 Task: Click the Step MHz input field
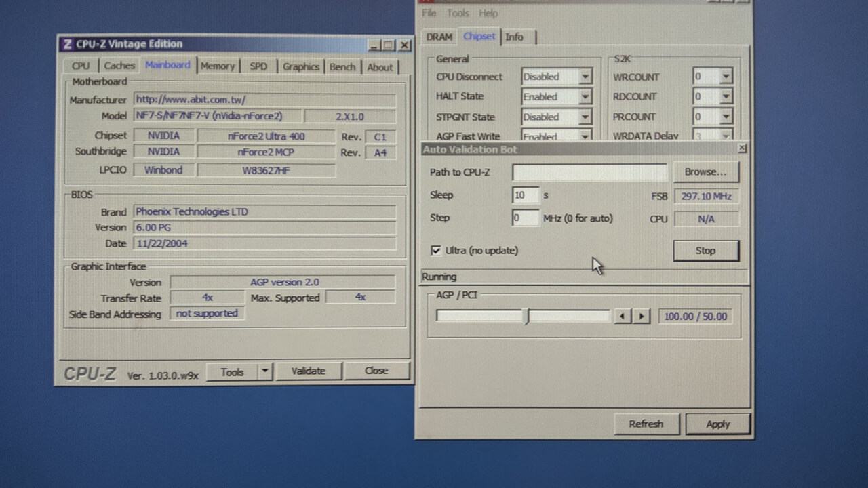pyautogui.click(x=526, y=218)
